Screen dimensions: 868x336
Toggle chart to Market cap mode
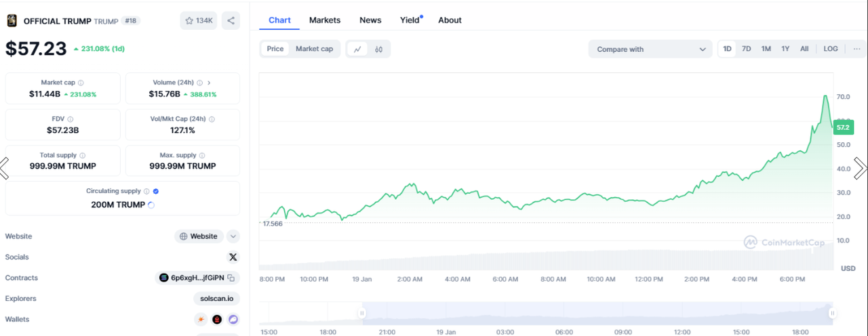[x=314, y=49]
